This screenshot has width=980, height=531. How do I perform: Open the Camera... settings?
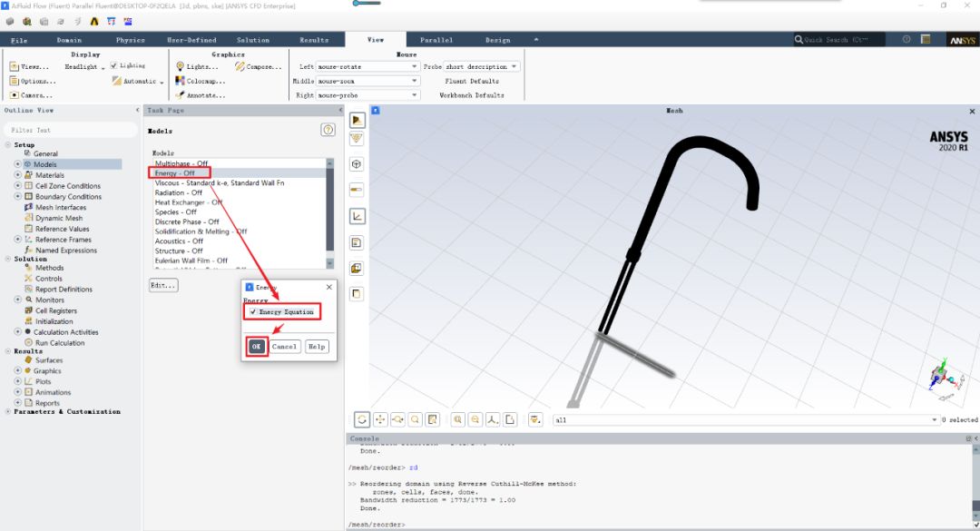click(31, 95)
